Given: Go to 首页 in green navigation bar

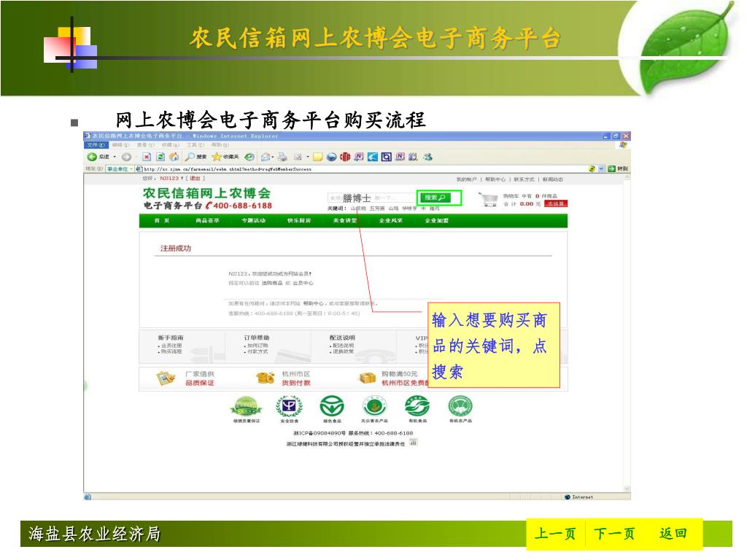Looking at the screenshot, I should [x=162, y=220].
